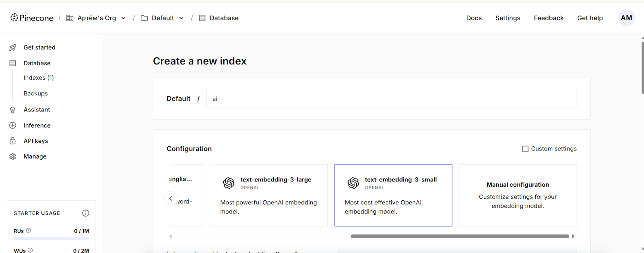Open the API keys page
The image size is (644, 253).
[36, 141]
